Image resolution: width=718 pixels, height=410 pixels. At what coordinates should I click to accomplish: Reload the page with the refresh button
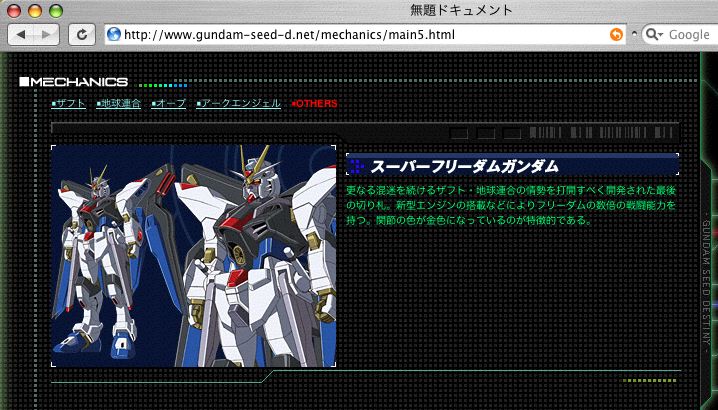point(82,35)
